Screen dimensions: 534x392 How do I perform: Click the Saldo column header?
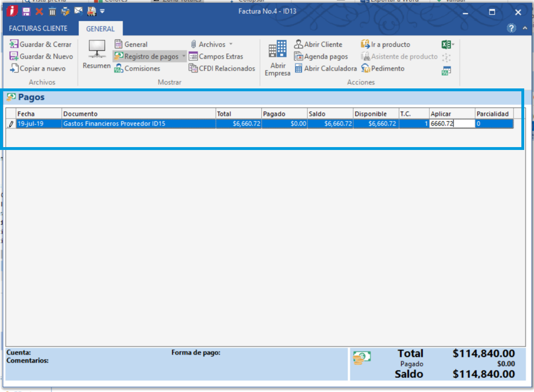[330, 114]
